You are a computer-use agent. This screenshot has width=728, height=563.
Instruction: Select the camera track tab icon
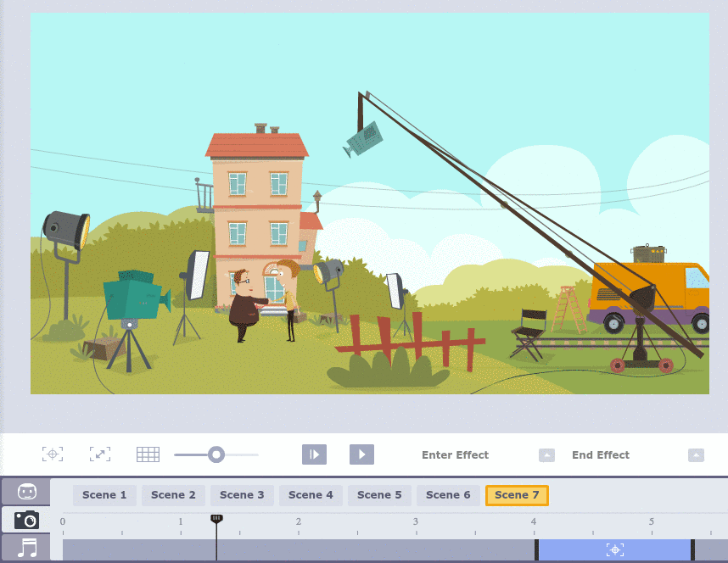25,520
